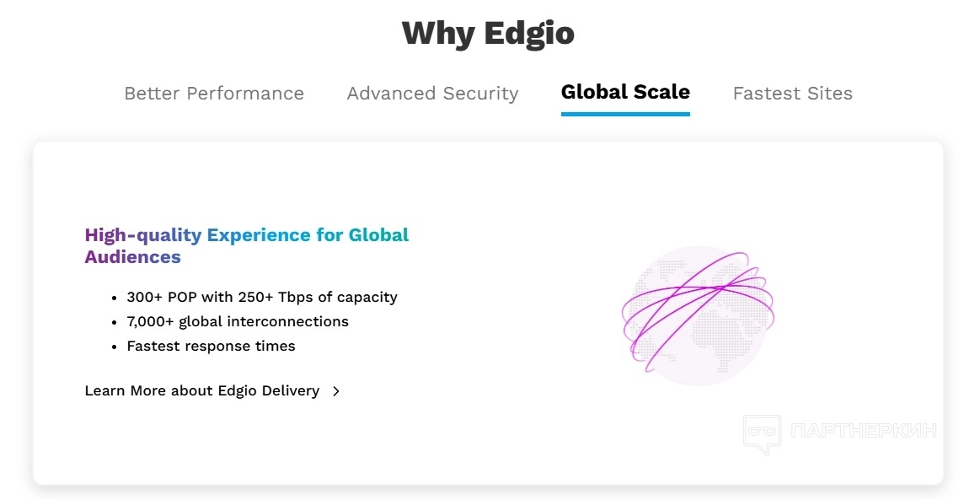Open the Better Performance tab
Viewport: 980px width, 500px height.
pos(214,94)
